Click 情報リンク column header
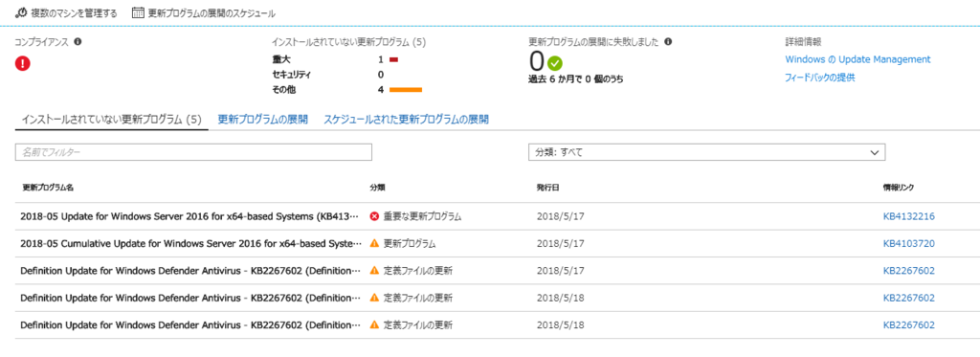Viewport: 980px width, 357px height. (x=900, y=188)
